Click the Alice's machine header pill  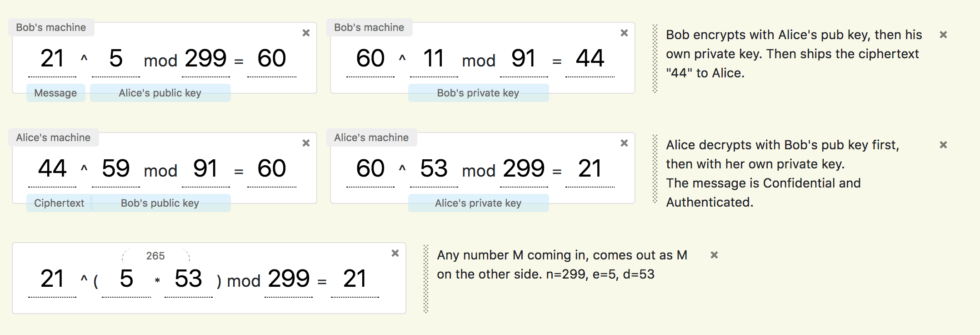(53, 137)
